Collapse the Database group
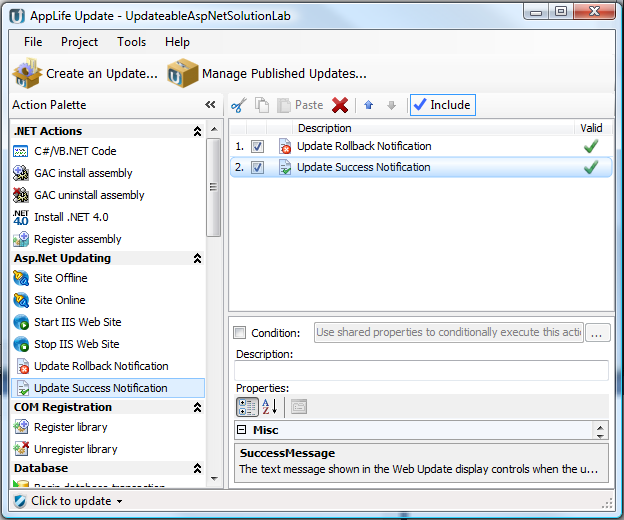 (x=197, y=468)
